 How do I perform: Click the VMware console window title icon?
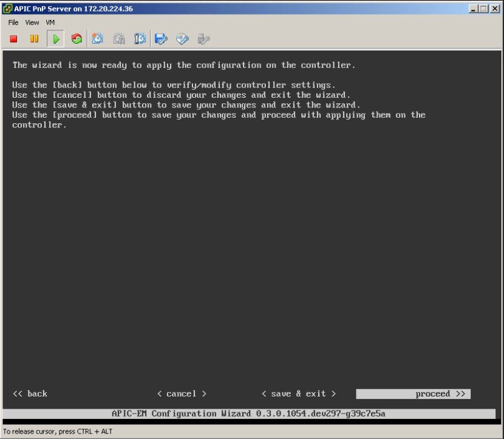(x=7, y=9)
